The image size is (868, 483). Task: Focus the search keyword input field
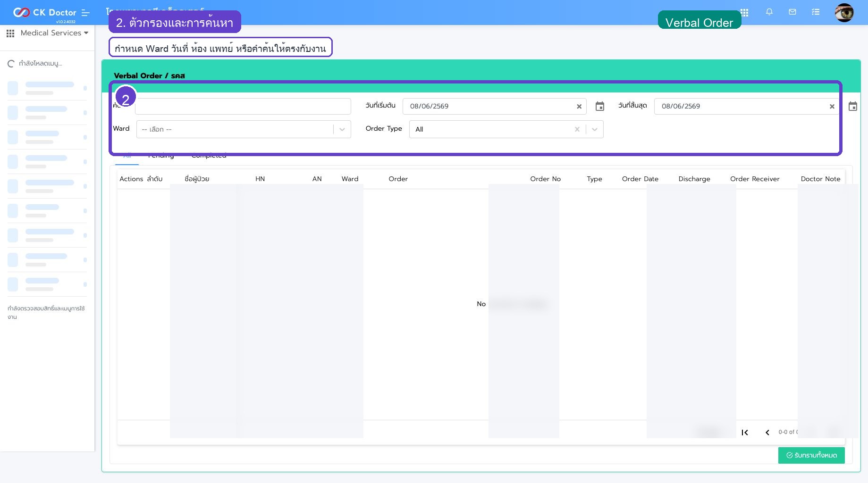coord(243,106)
